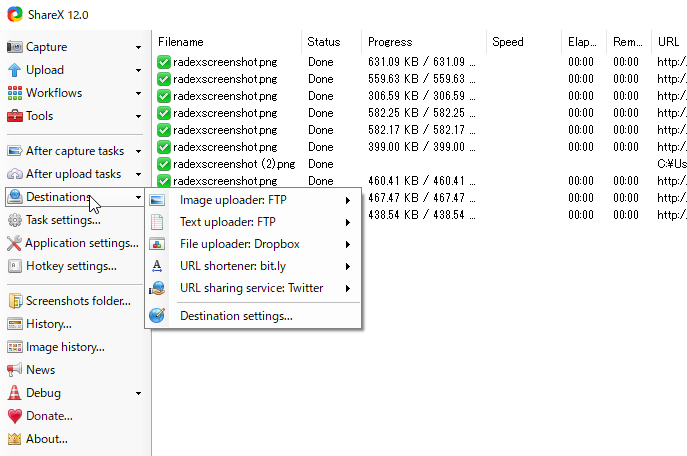The height and width of the screenshot is (456, 687).
Task: Click the News megaphone icon
Action: click(x=14, y=370)
